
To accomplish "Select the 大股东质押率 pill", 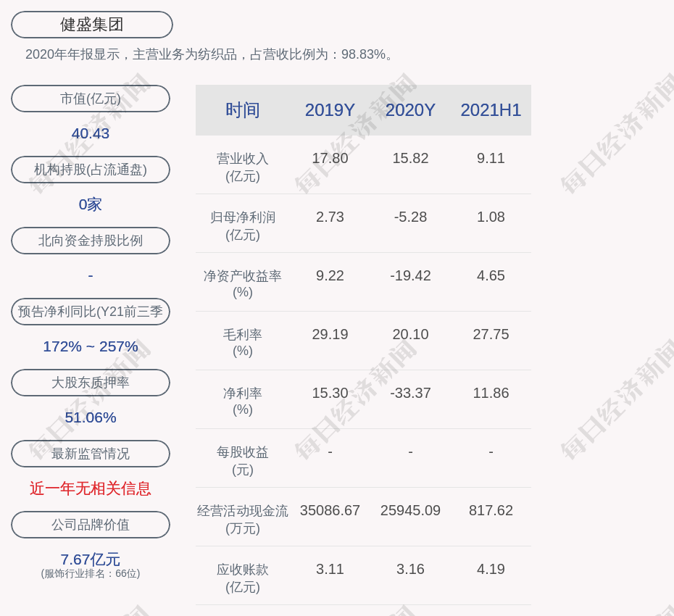I will click(91, 383).
